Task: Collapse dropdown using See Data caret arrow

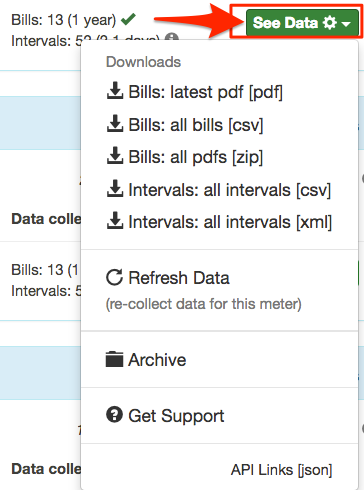Action: [346, 24]
